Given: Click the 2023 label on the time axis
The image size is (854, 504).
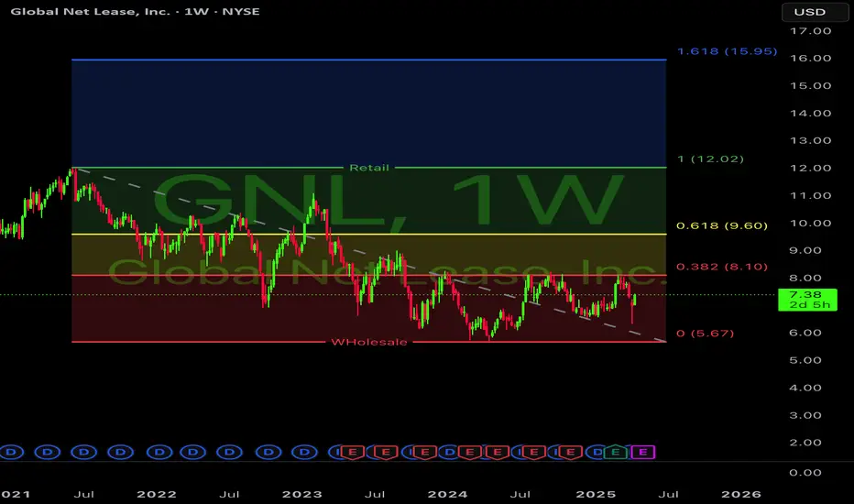Looking at the screenshot, I should [x=301, y=494].
